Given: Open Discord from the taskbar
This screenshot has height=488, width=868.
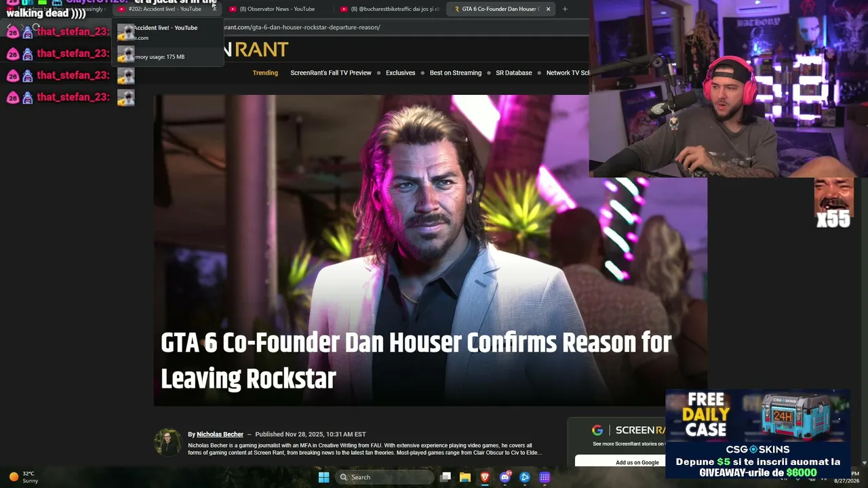Looking at the screenshot, I should click(505, 477).
